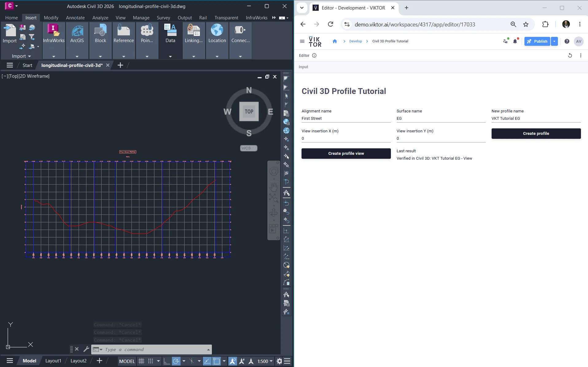The height and width of the screenshot is (367, 588).
Task: Open VIKTOR notifications bell
Action: click(x=515, y=41)
